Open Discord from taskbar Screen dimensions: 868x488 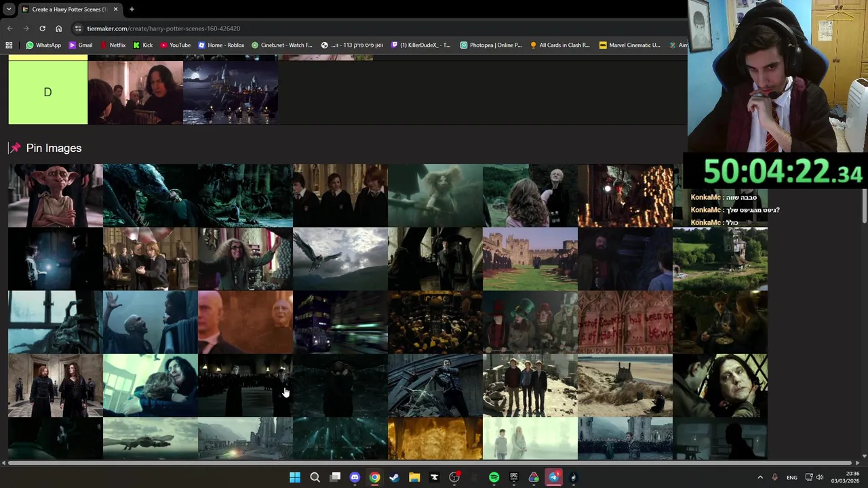(355, 477)
